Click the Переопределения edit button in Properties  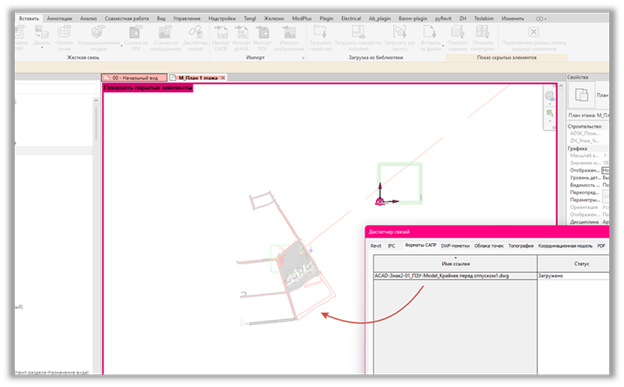click(x=605, y=192)
